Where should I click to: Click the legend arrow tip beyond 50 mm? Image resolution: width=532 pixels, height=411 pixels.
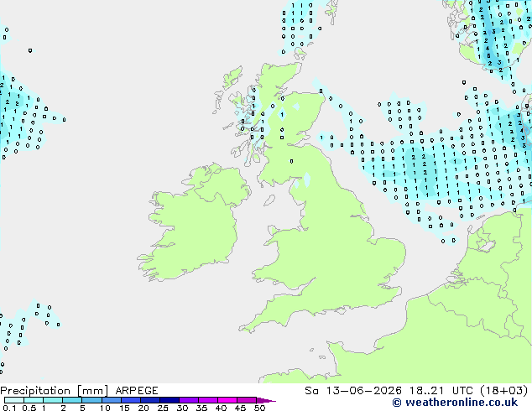tap(266, 400)
